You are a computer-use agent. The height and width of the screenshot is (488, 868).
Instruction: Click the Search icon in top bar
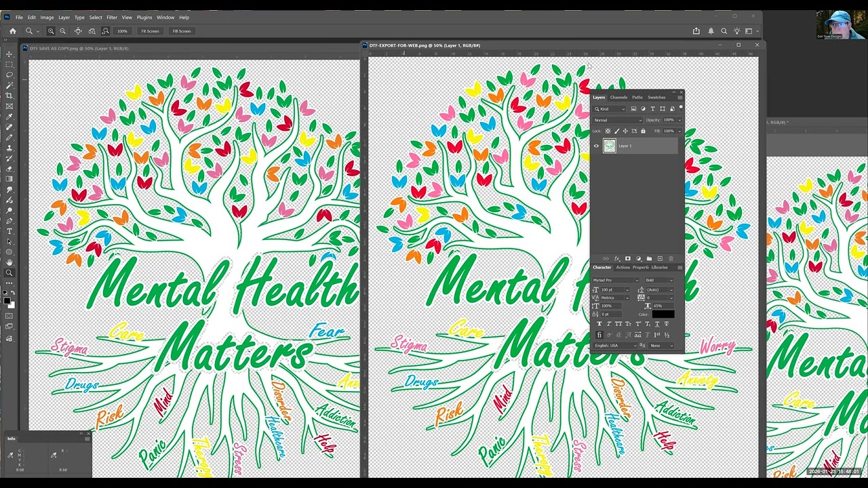pyautogui.click(x=724, y=31)
